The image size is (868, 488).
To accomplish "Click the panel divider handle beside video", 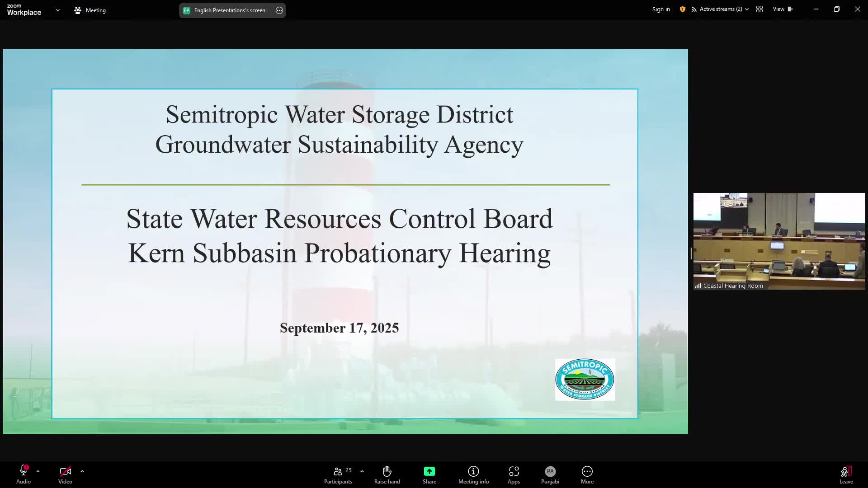I will coord(691,253).
